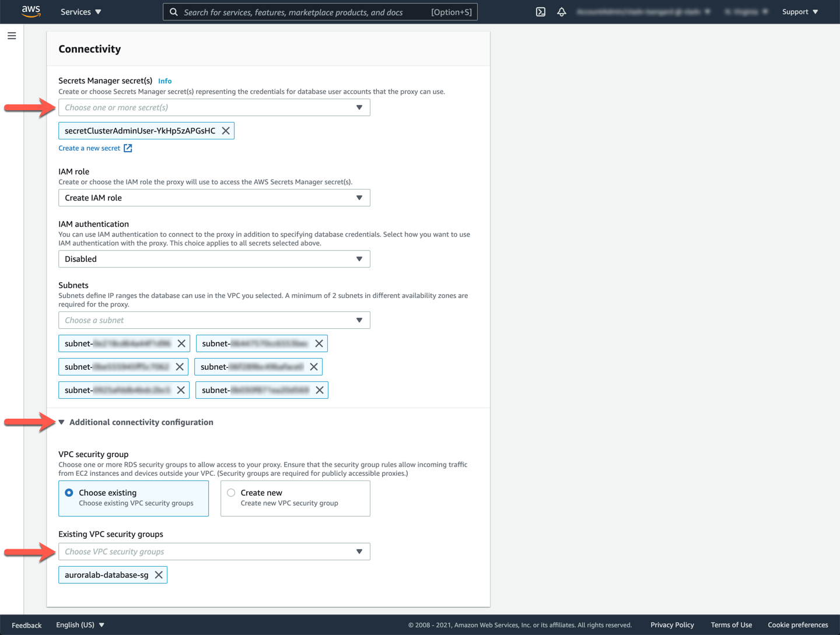
Task: Select the Create new security group option
Action: tap(232, 493)
